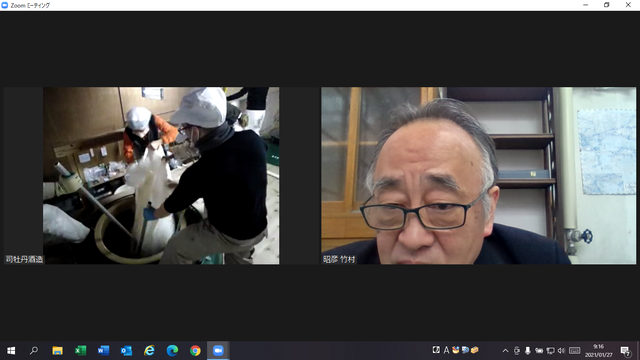This screenshot has width=640, height=360.
Task: Launch Internet Explorer from taskbar
Action: [x=149, y=351]
